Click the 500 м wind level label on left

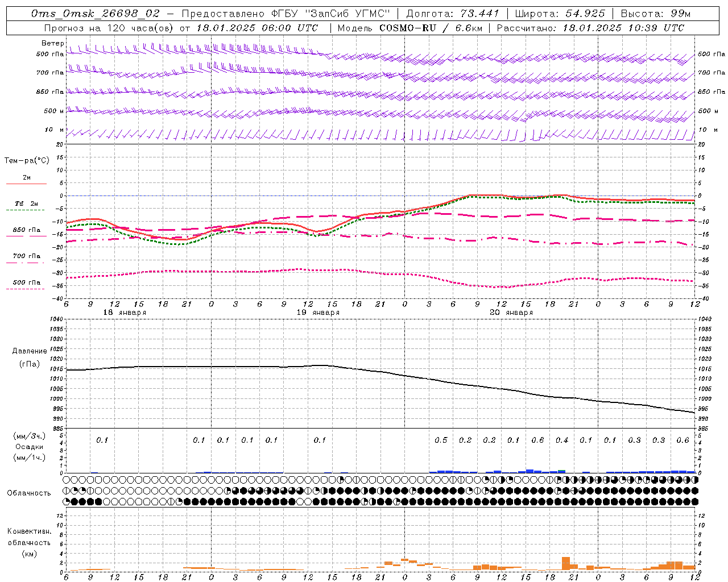[54, 111]
